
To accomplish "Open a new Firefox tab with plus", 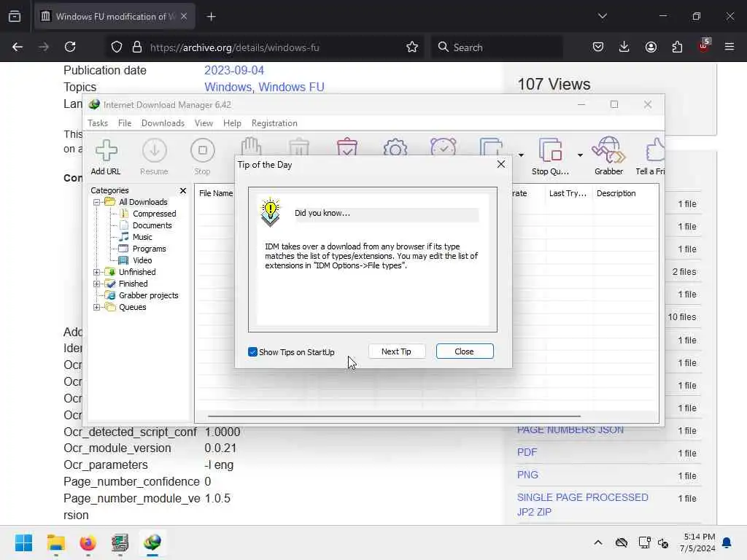I will (211, 17).
